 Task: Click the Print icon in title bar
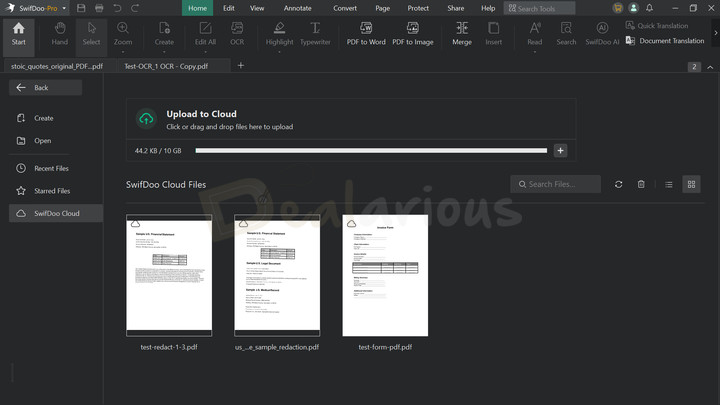[x=99, y=8]
